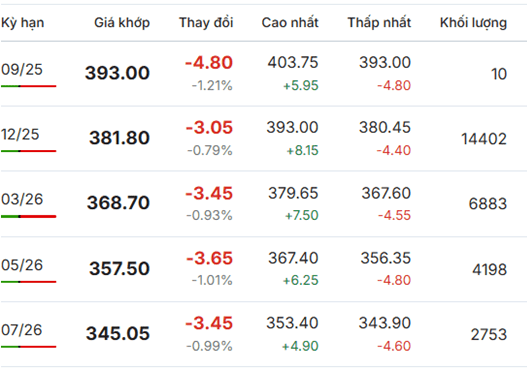Click the price range bar under 12/25
The width and height of the screenshot is (527, 370).
[29, 151]
